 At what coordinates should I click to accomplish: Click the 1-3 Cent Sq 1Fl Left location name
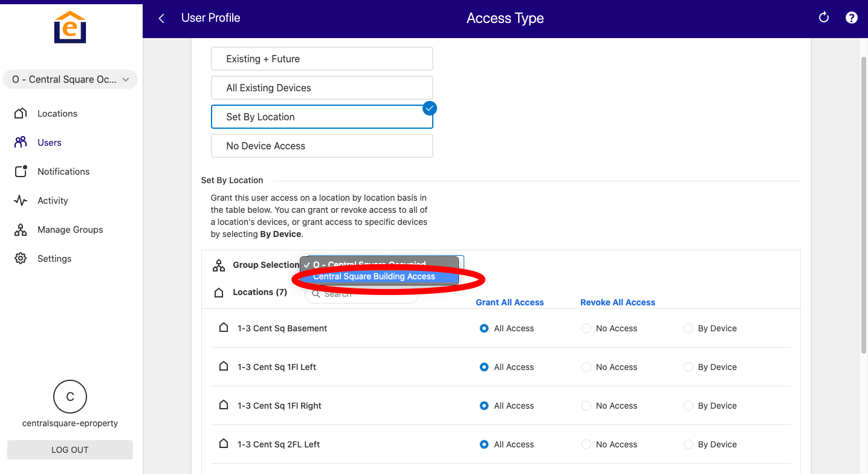[277, 367]
